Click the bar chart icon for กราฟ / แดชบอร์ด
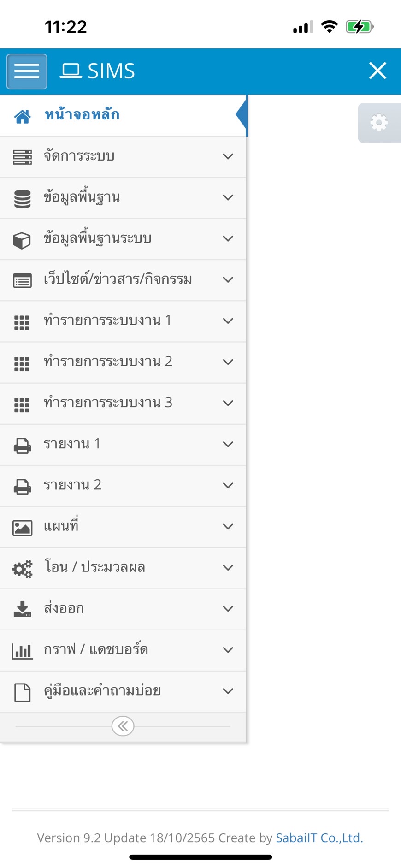The width and height of the screenshot is (401, 868). (x=22, y=651)
